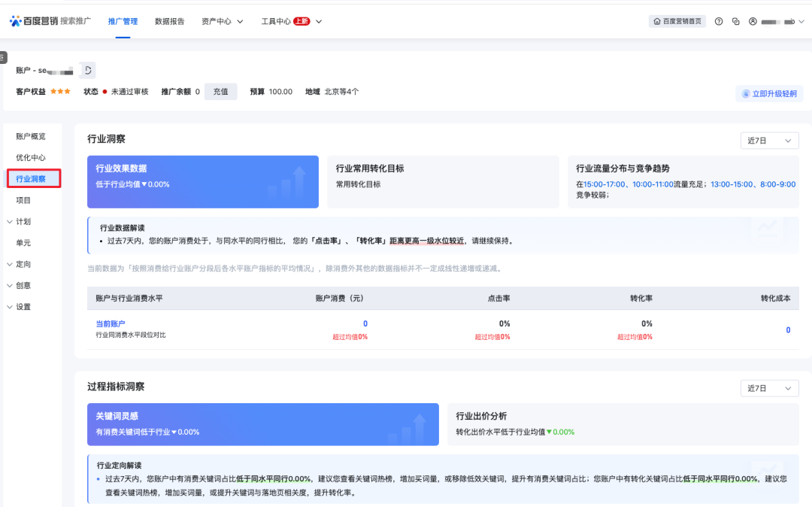Click the 账户消费 value 0
This screenshot has width=812, height=507.
coord(365,323)
